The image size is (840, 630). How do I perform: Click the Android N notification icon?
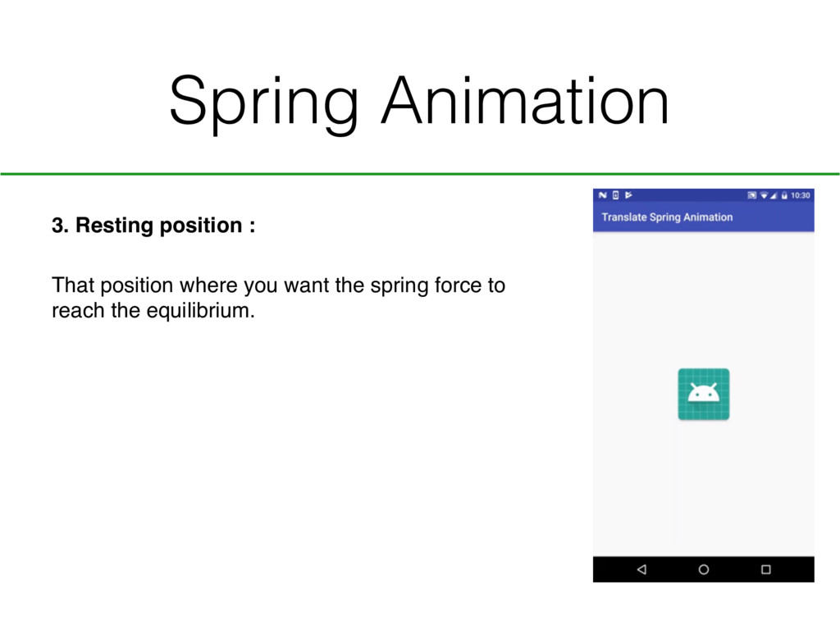[603, 195]
